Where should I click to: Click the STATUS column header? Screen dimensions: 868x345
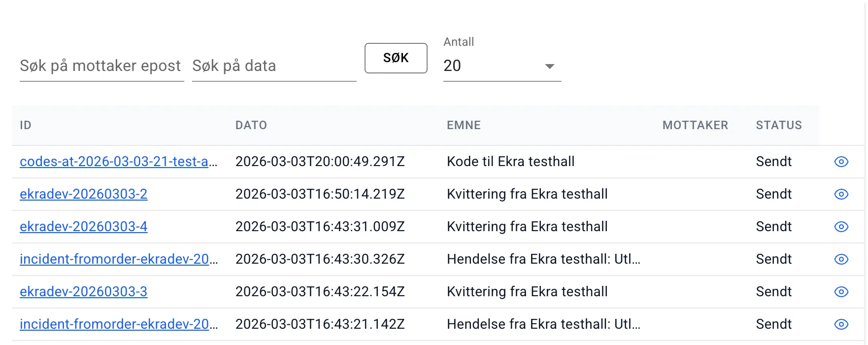pyautogui.click(x=779, y=125)
